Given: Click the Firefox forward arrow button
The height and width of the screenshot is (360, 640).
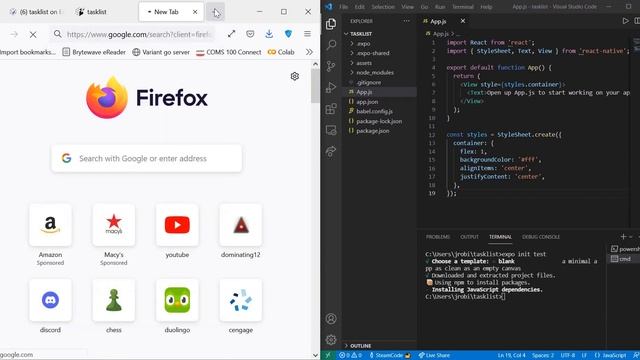Looking at the screenshot, I should pyautogui.click(x=14, y=35).
